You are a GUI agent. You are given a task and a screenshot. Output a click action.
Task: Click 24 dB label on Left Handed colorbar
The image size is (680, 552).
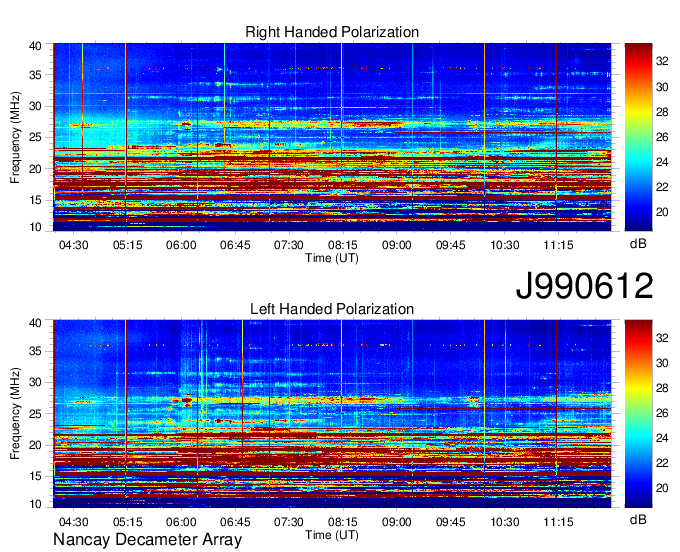[x=662, y=438]
